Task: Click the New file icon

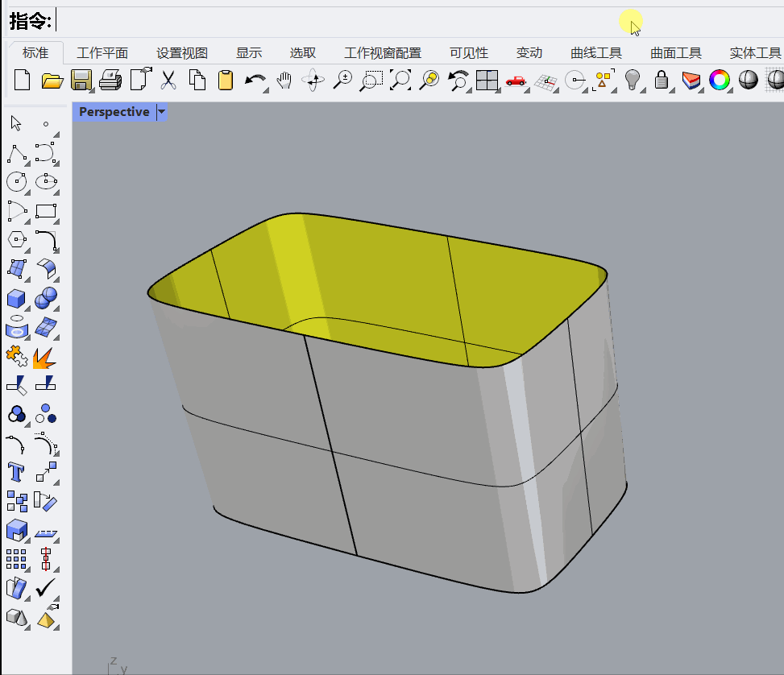Action: coord(22,80)
